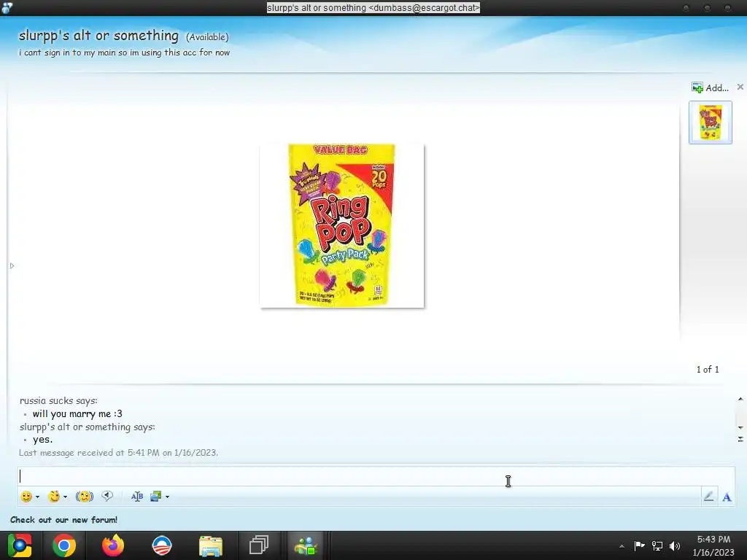Screen dimensions: 747x560
Task: Open the first Chrome-style taskbar icon
Action: [19, 545]
